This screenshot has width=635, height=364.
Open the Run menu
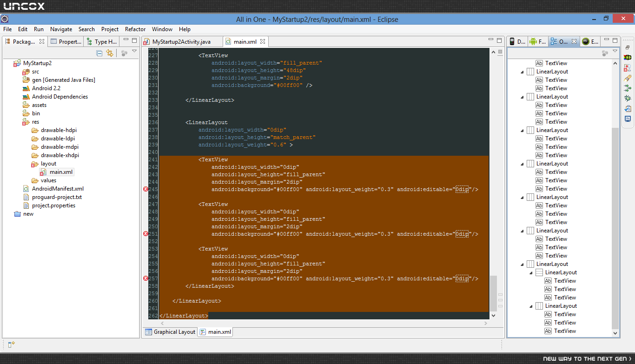tap(39, 29)
